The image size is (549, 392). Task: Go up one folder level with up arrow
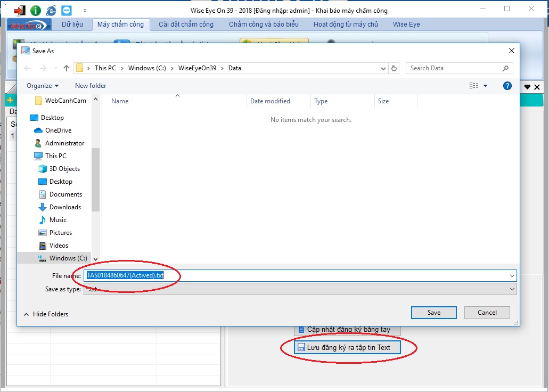click(x=67, y=68)
